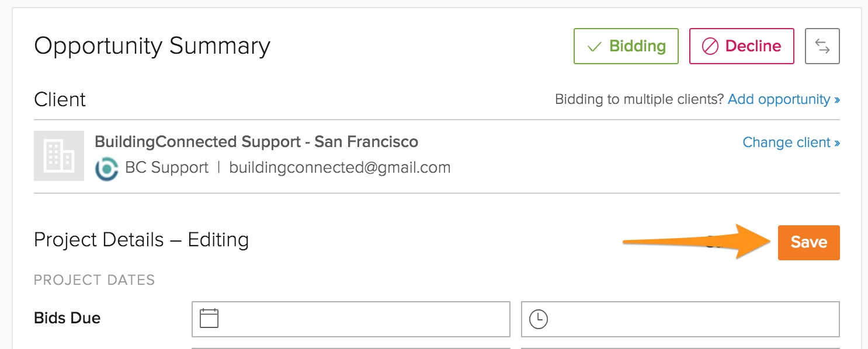Click the buildingconnected@gmail.com email address
This screenshot has height=349, width=868.
tap(339, 168)
